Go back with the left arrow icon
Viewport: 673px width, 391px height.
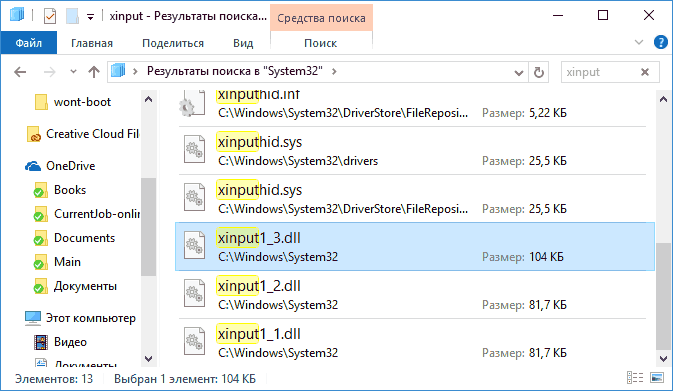click(x=20, y=72)
